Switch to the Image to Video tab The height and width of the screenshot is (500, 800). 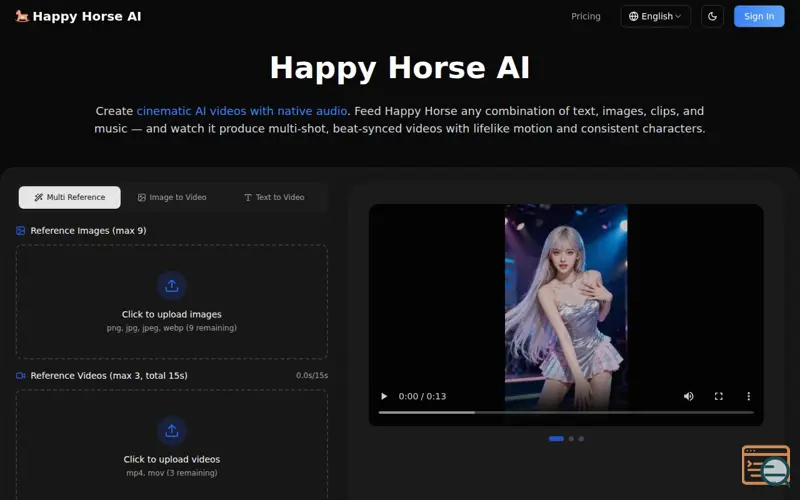tap(172, 197)
